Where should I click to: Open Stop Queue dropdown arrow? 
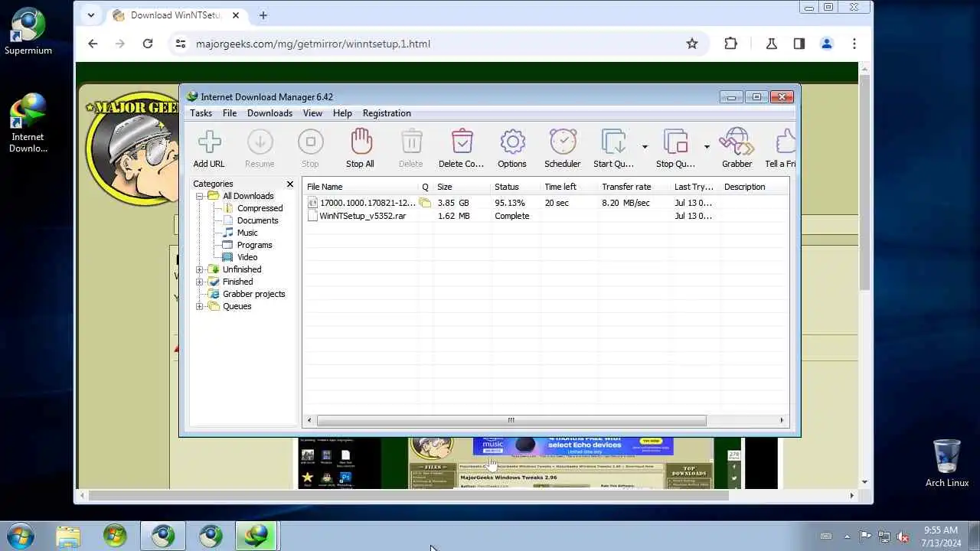[707, 147]
